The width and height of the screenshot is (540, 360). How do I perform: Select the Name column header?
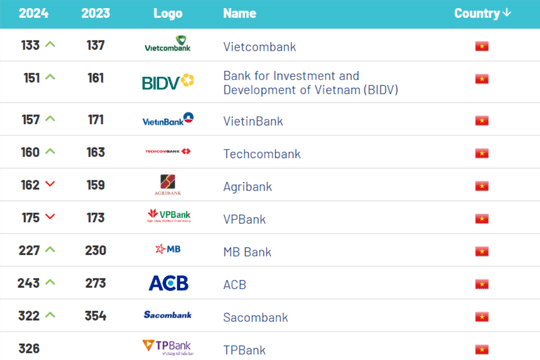coord(239,13)
